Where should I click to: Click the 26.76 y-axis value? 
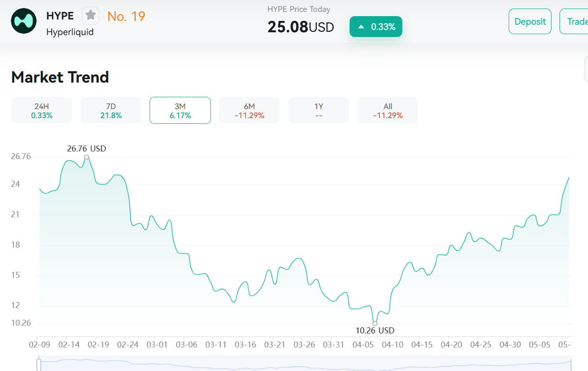click(x=21, y=157)
